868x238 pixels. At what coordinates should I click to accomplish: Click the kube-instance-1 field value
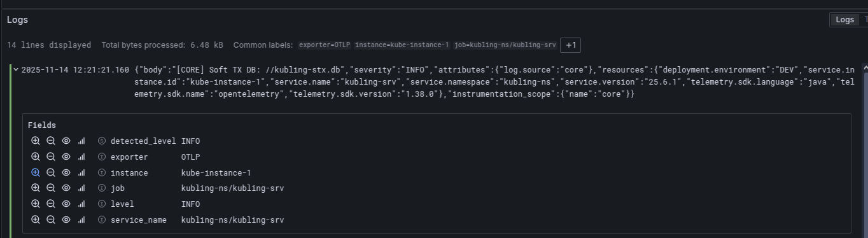click(216, 172)
